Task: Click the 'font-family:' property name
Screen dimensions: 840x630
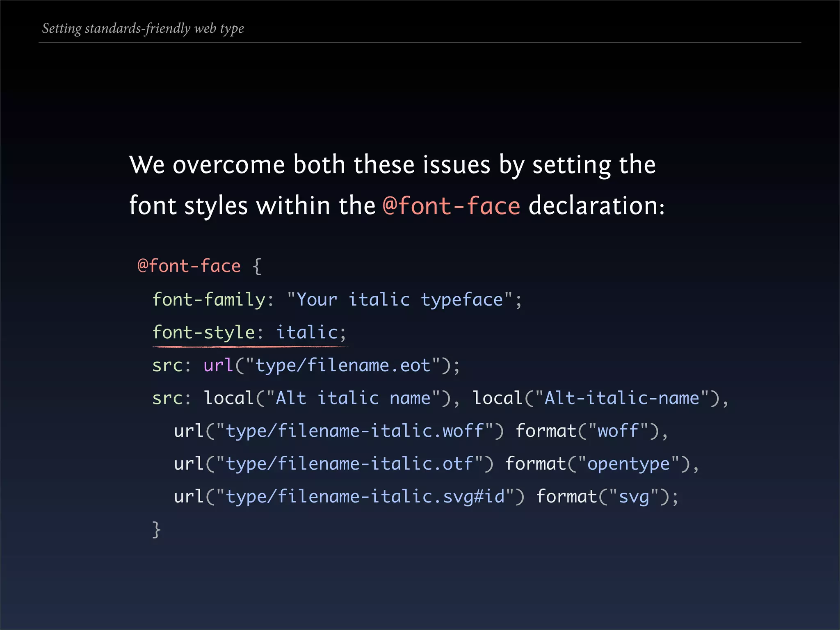Action: click(213, 300)
